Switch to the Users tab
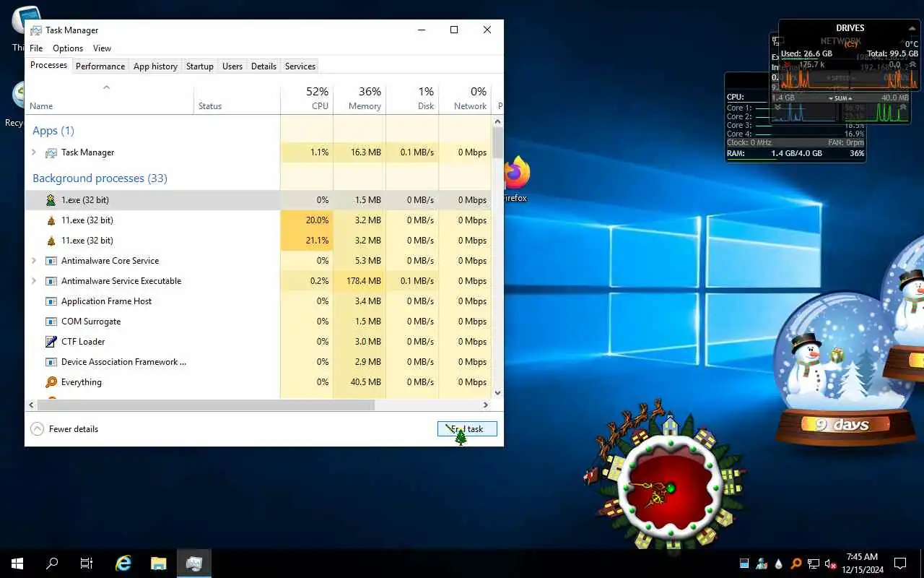 pos(232,66)
